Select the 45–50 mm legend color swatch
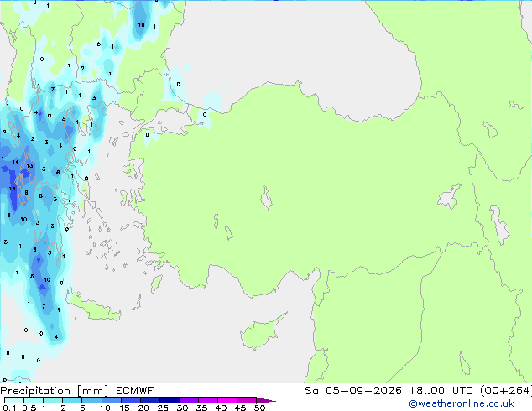Viewport: 532px width, 411px height. click(x=247, y=400)
